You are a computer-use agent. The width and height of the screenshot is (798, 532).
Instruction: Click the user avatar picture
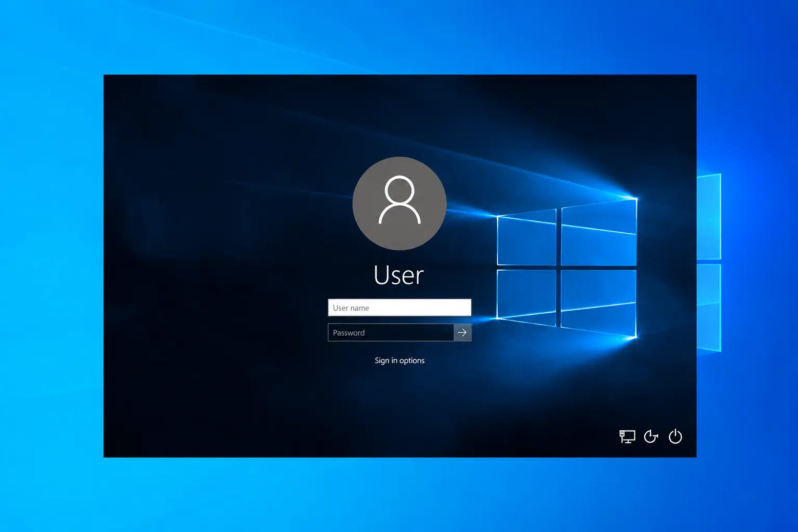[400, 203]
